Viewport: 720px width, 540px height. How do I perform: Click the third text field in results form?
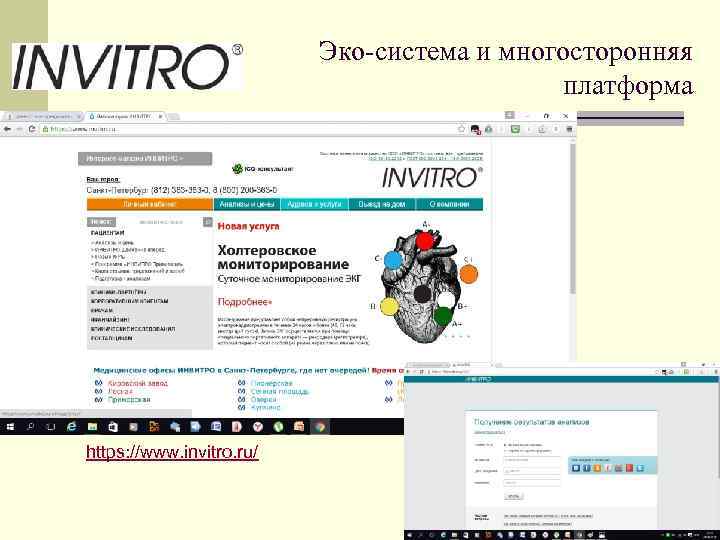pos(532,483)
